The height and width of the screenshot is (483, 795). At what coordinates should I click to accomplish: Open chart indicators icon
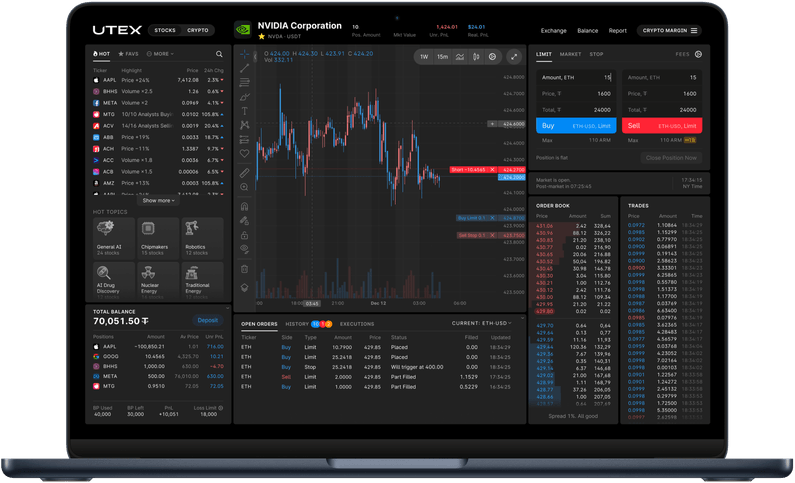459,57
